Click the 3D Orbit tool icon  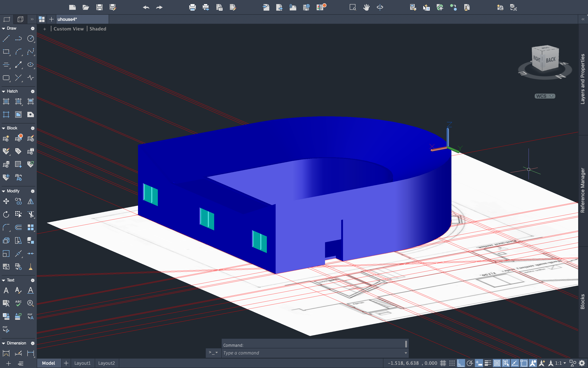tap(380, 8)
